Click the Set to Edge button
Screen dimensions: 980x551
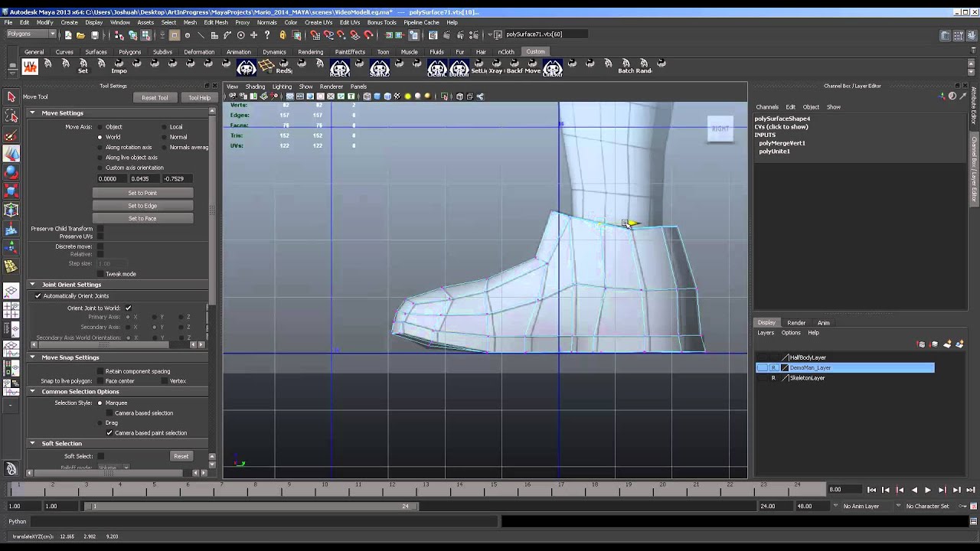[x=142, y=206]
